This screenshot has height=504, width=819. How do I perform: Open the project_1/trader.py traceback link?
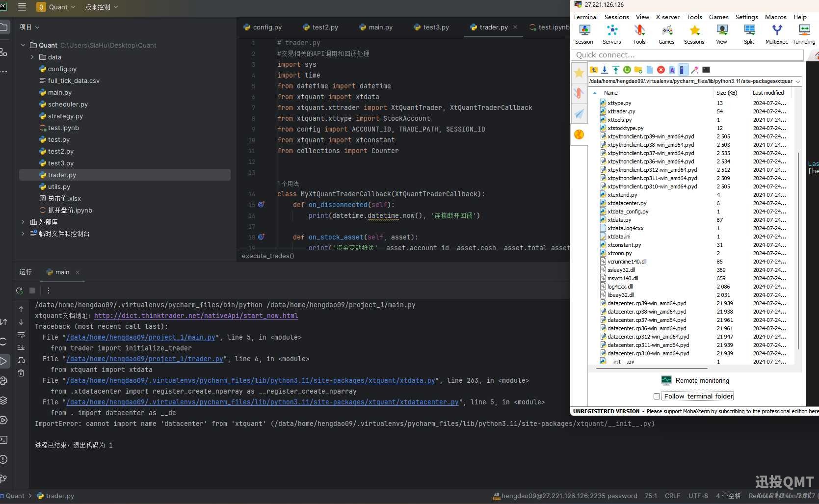145,359
